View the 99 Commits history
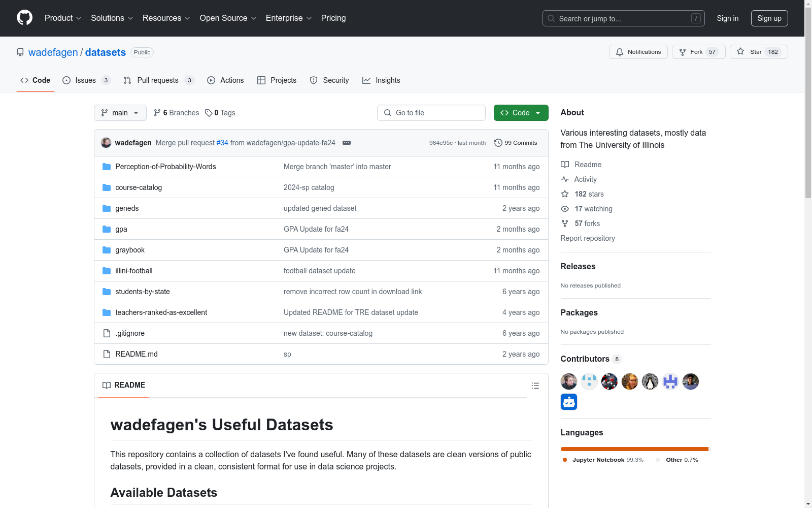 click(516, 143)
